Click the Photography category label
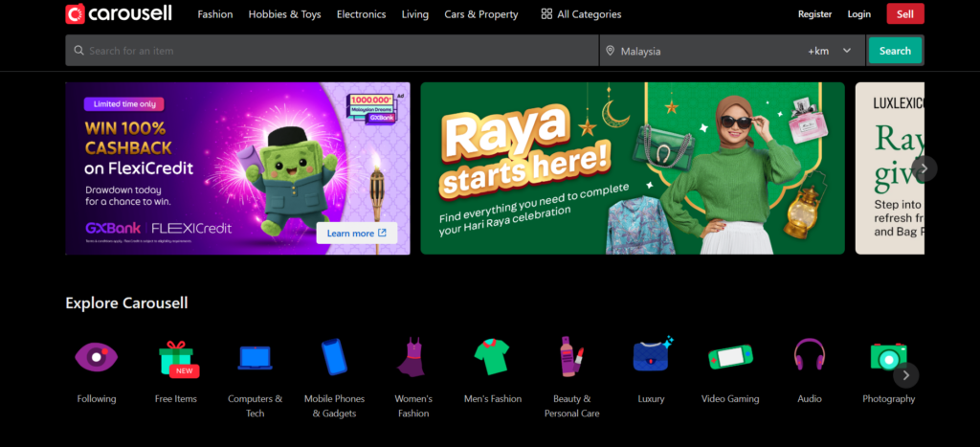Viewport: 980px width, 447px height. point(888,399)
